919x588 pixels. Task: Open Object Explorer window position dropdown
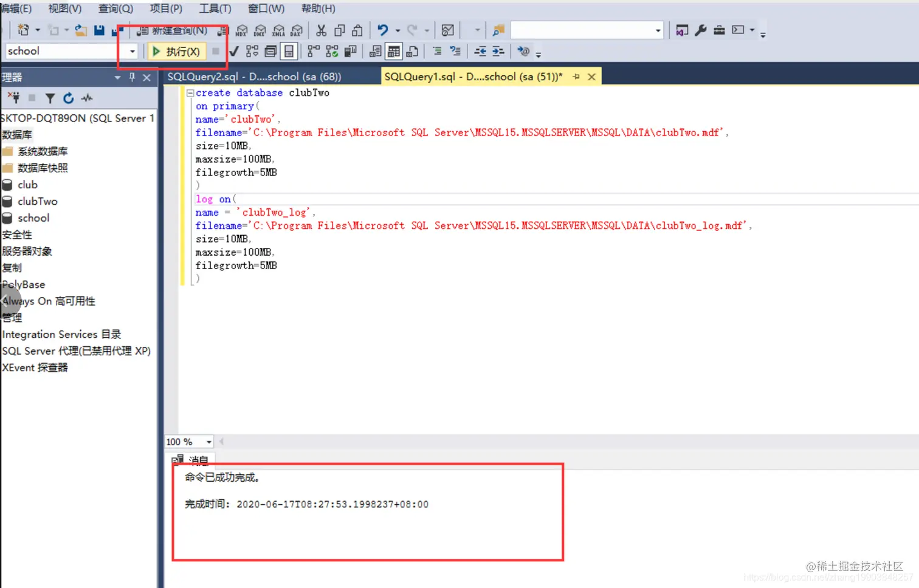tap(117, 77)
